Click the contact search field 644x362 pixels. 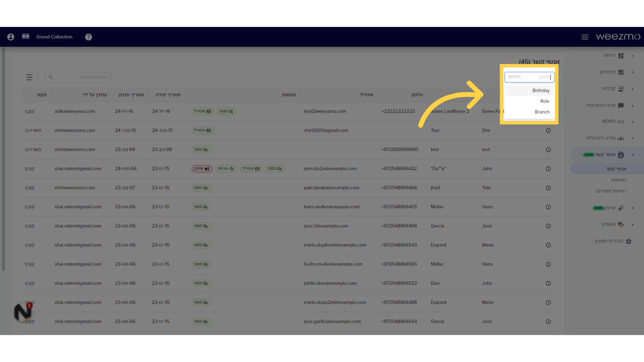click(78, 77)
